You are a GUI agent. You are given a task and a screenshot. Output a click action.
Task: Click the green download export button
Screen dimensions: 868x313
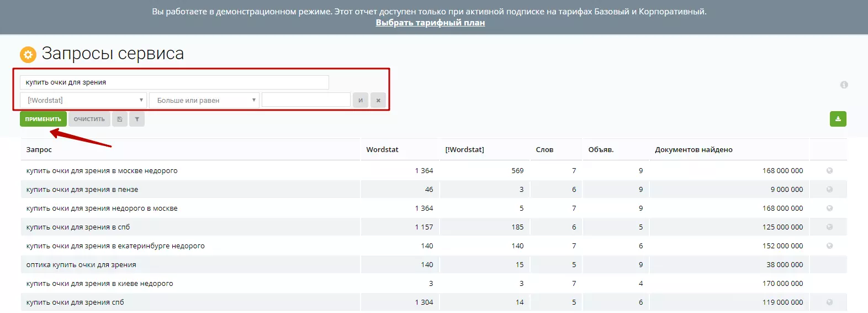(x=838, y=119)
